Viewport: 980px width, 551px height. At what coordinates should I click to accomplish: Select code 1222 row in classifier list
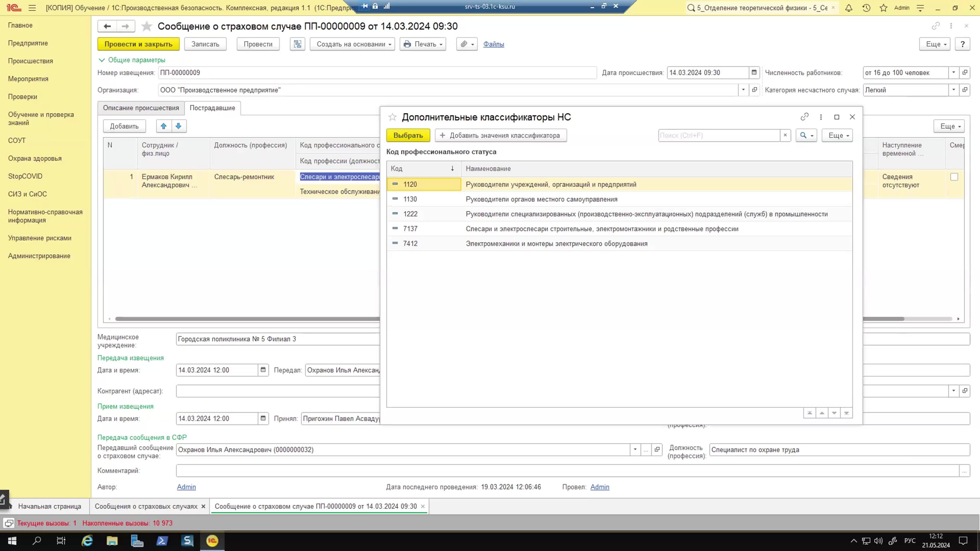click(619, 214)
